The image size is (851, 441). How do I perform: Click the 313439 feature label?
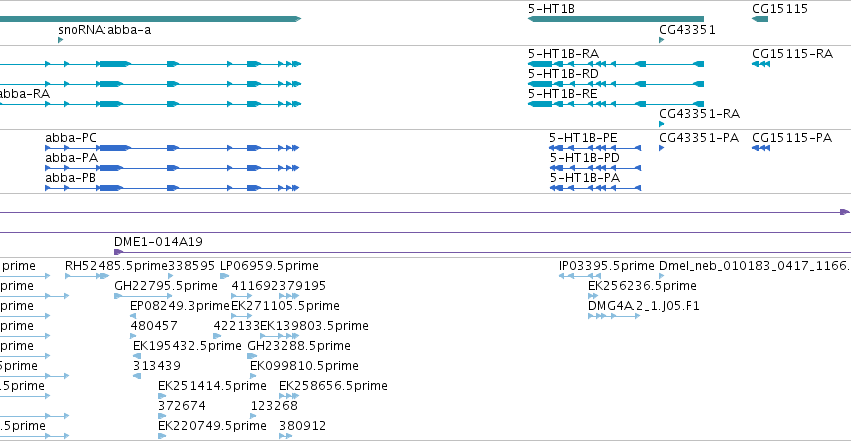pos(157,366)
